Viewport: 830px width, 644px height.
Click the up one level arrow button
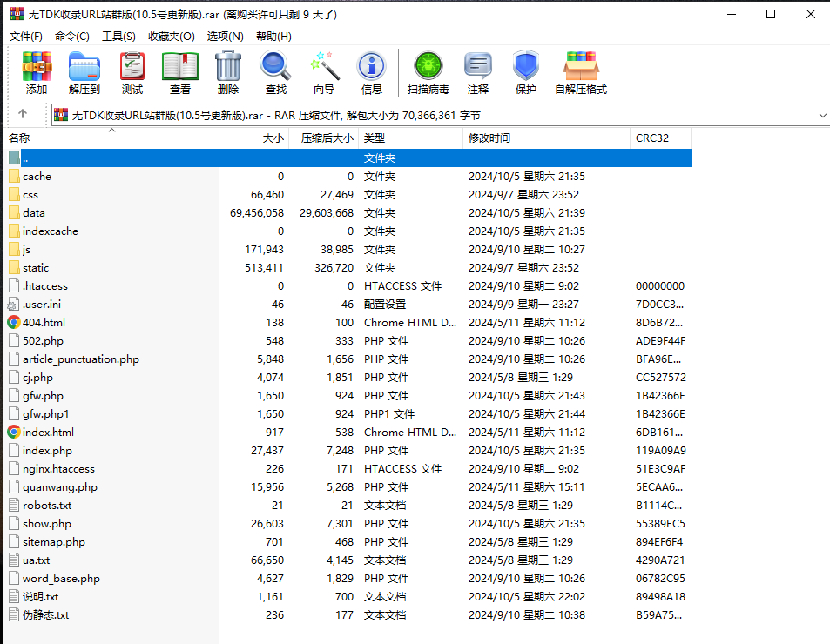pos(23,114)
